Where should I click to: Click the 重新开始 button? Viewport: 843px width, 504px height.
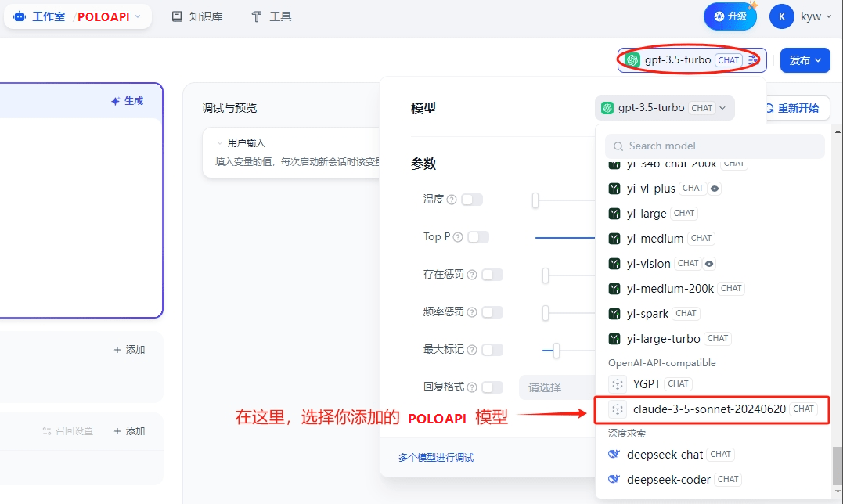coord(794,108)
